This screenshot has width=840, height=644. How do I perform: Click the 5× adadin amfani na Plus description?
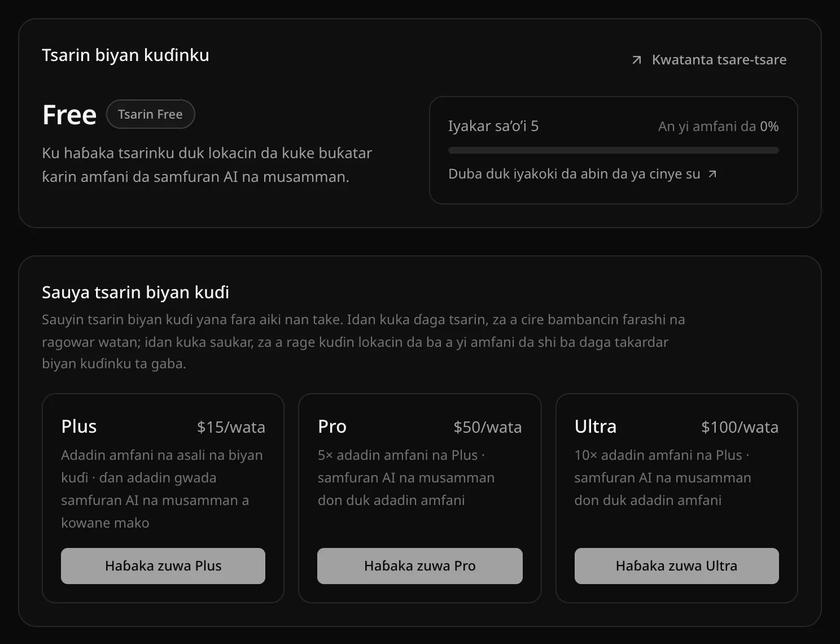coord(406,478)
